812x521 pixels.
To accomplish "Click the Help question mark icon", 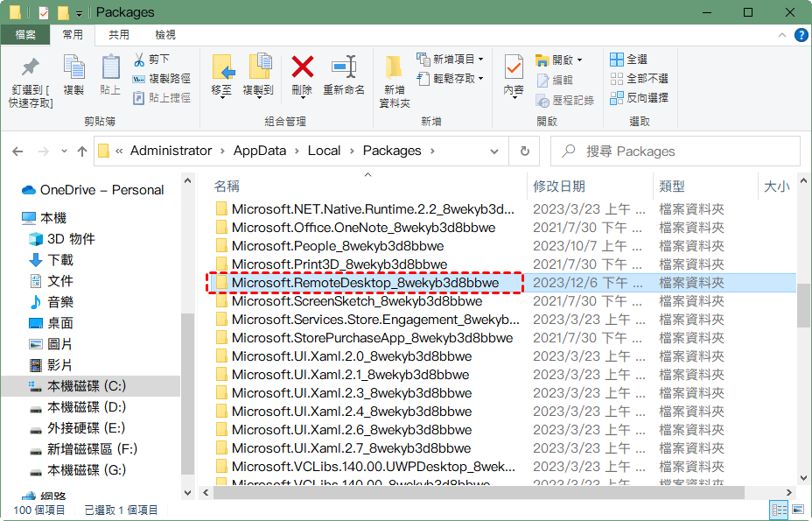I will pyautogui.click(x=801, y=35).
